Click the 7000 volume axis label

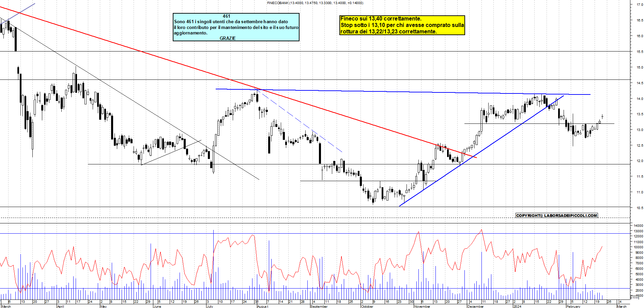[639, 263]
